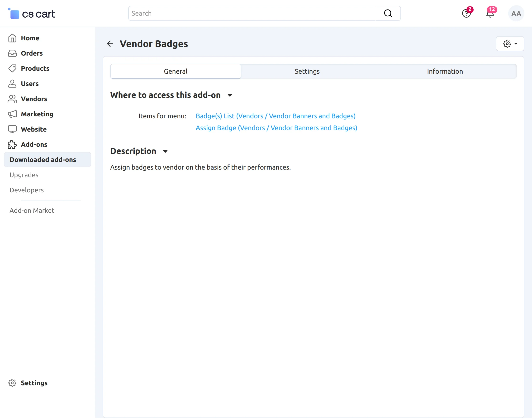The width and height of the screenshot is (532, 418).
Task: Switch to the Information tab
Action: [x=445, y=71]
